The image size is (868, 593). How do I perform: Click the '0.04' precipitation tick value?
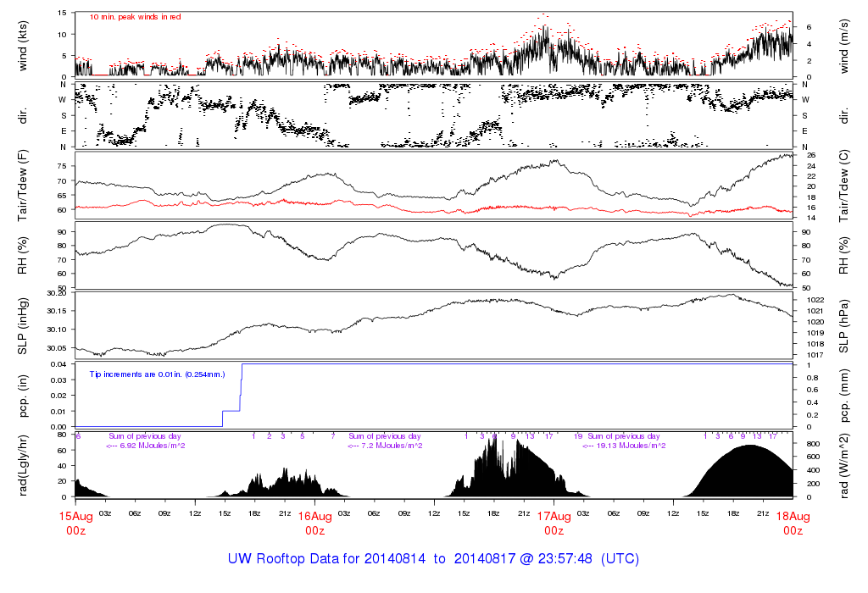[x=58, y=364]
